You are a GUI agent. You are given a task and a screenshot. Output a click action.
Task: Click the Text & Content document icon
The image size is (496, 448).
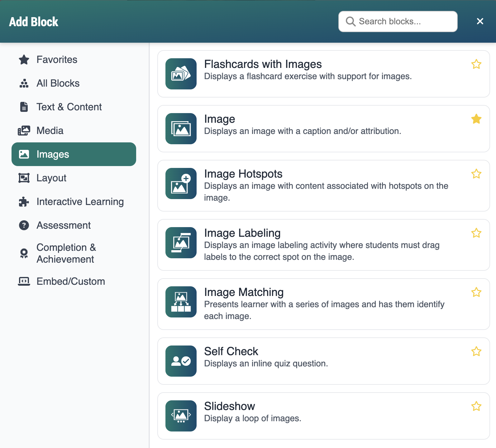coord(24,107)
